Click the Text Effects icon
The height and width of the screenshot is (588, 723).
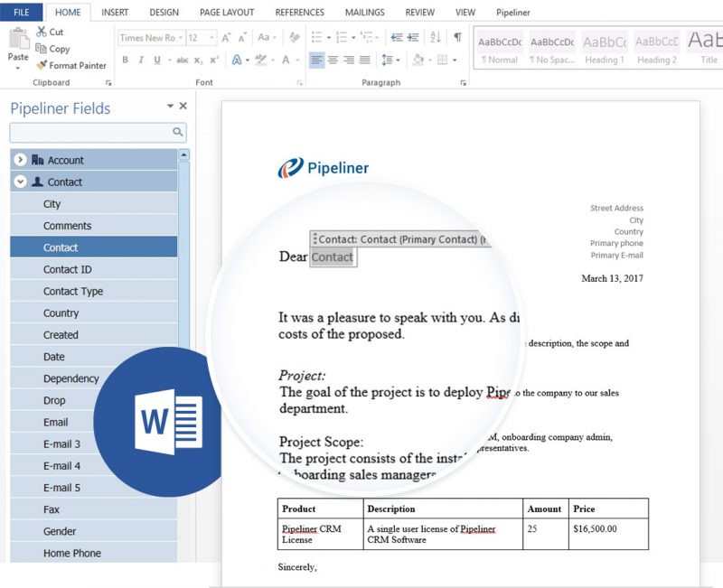(237, 60)
